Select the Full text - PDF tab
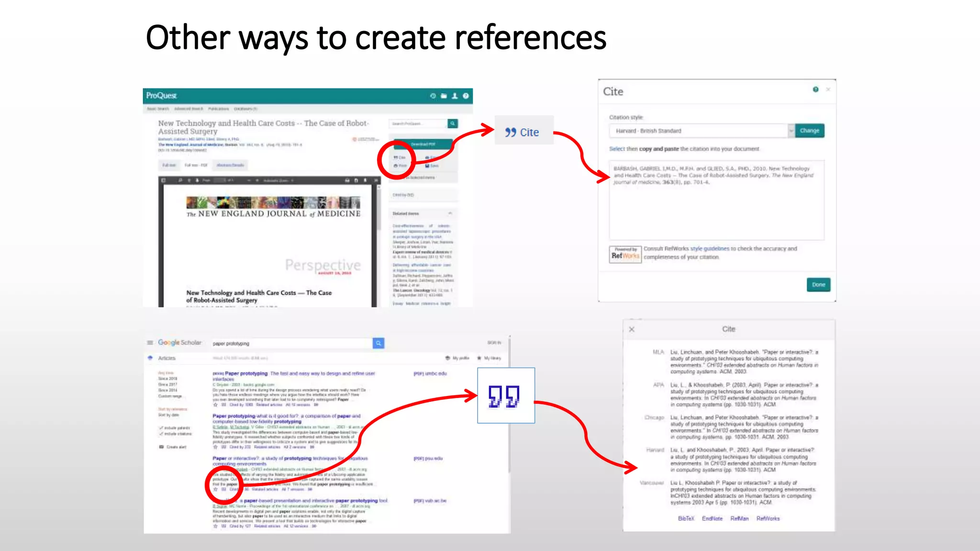The height and width of the screenshot is (551, 980). pos(196,165)
